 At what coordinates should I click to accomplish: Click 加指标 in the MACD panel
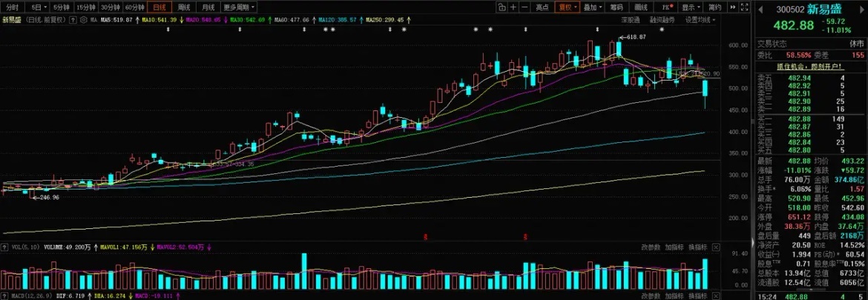673,296
